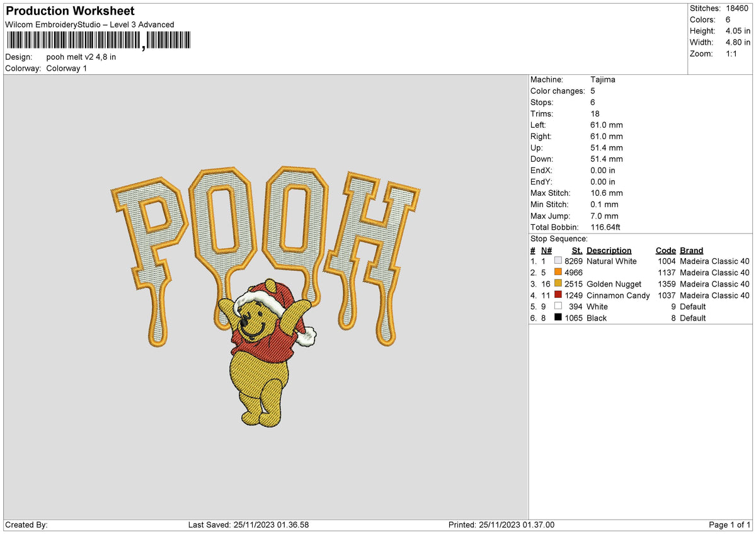Click the 'Colorway 1' value
This screenshot has width=756, height=534.
67,68
